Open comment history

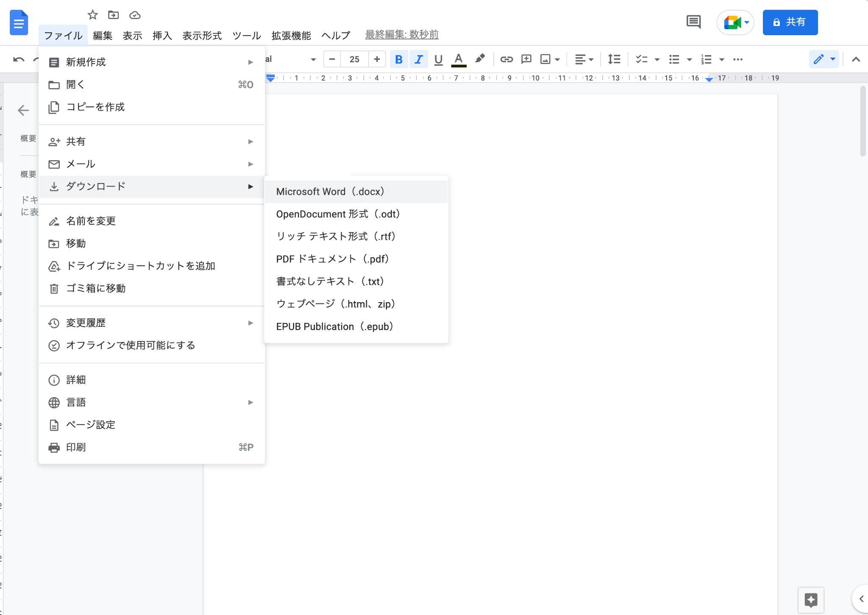click(693, 22)
